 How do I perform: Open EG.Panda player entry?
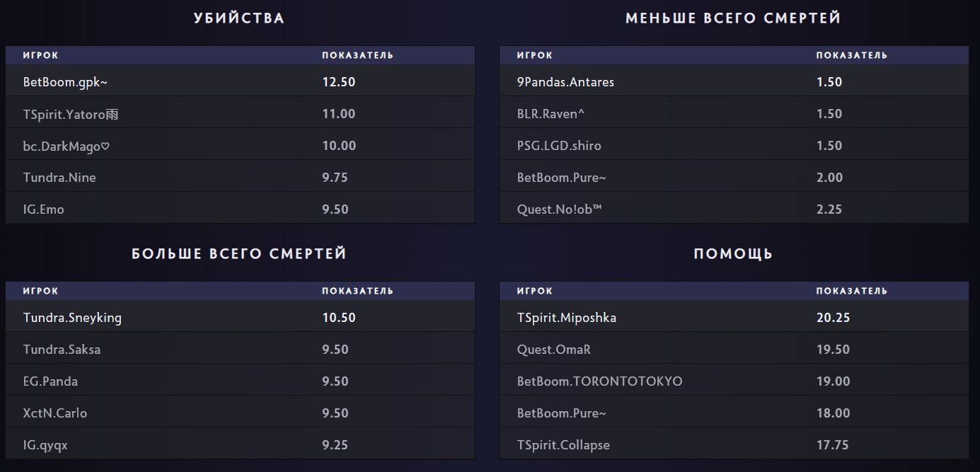click(x=50, y=381)
